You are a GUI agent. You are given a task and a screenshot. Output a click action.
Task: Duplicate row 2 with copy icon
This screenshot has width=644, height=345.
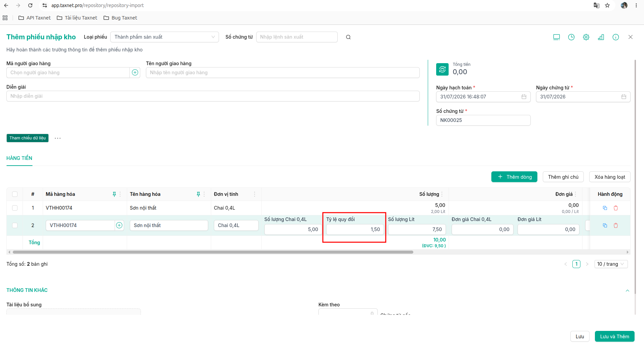(x=605, y=225)
